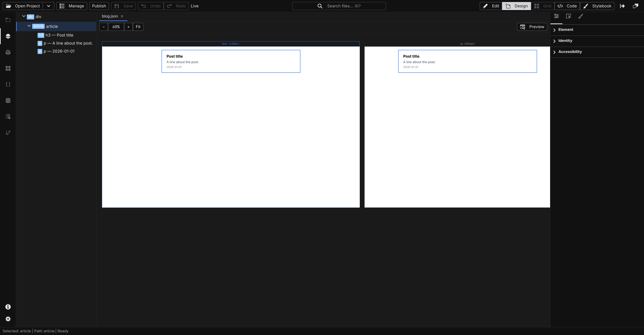Click the search magnifier icon

click(320, 6)
